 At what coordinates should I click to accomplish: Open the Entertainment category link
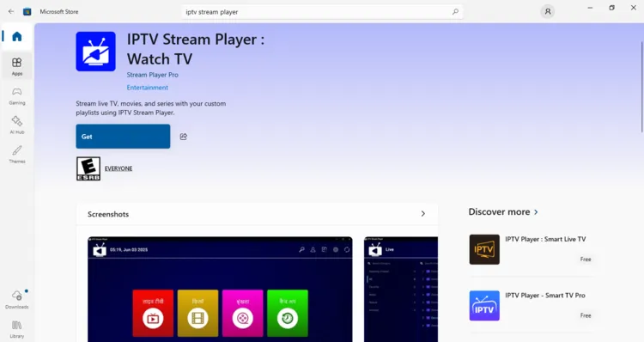148,88
